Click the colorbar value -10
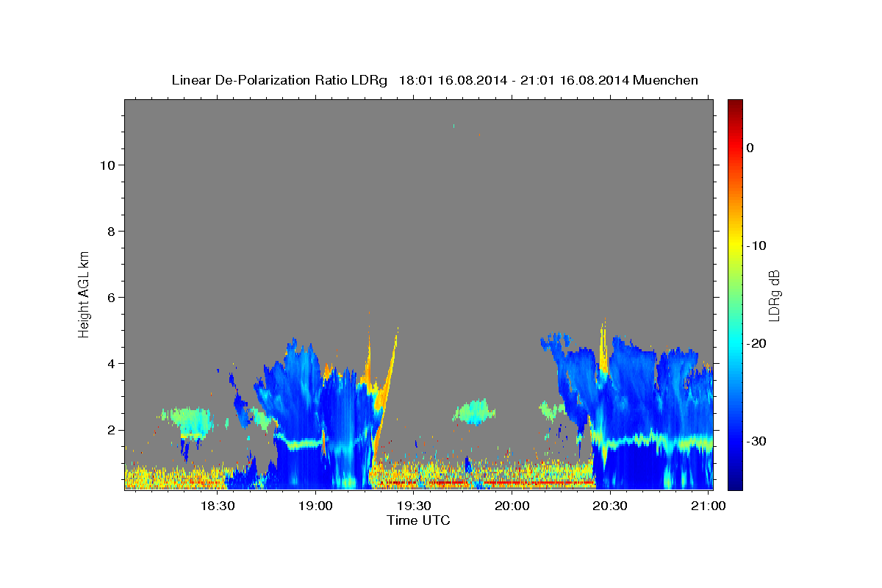The height and width of the screenshot is (588, 882). (756, 245)
